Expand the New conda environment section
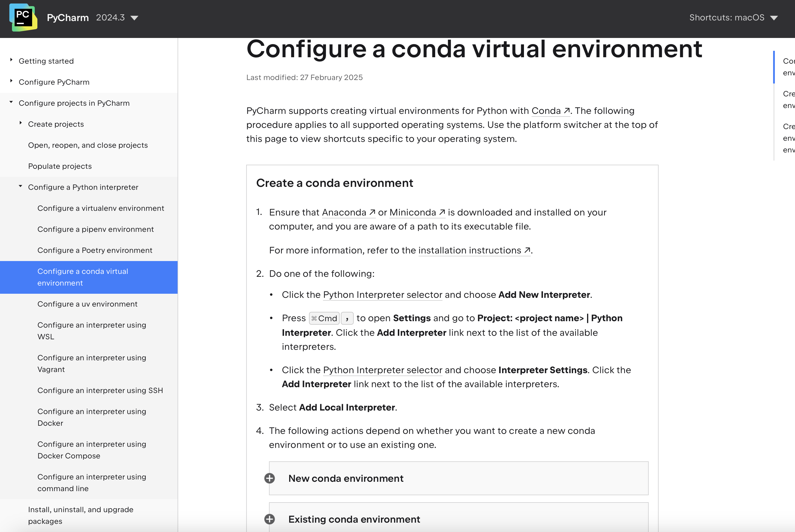 (x=346, y=478)
